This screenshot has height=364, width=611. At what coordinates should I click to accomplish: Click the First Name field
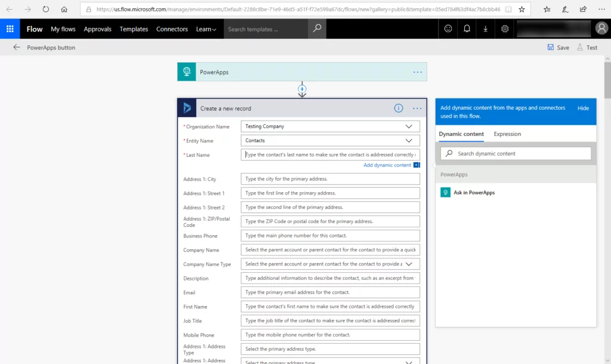330,306
